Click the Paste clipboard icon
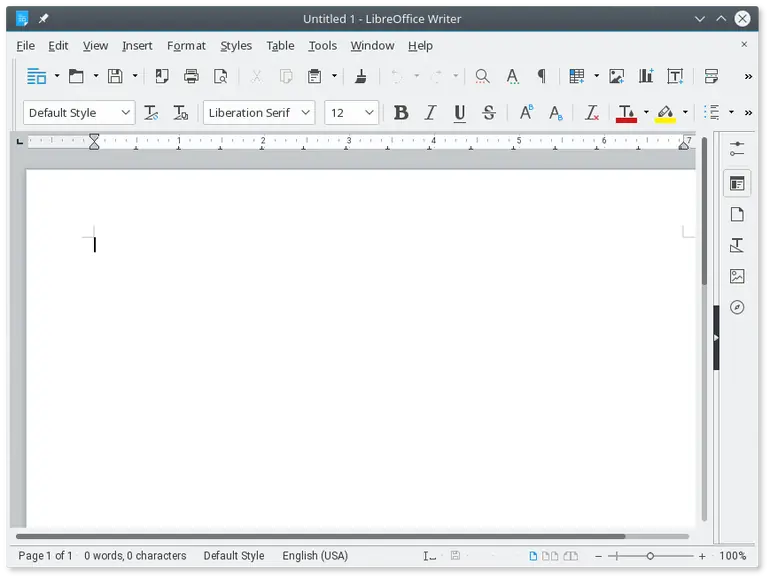770x579 pixels. click(x=314, y=76)
